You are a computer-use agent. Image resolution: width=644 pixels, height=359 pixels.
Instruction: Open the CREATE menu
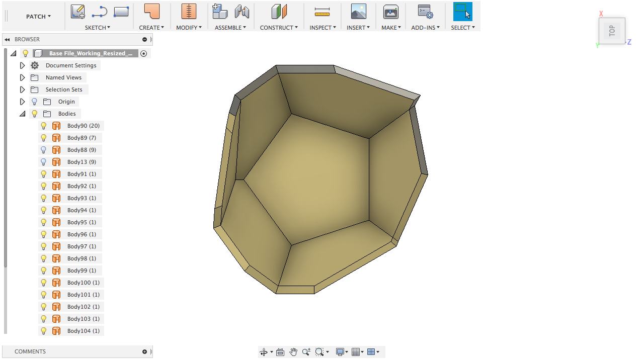pos(151,28)
